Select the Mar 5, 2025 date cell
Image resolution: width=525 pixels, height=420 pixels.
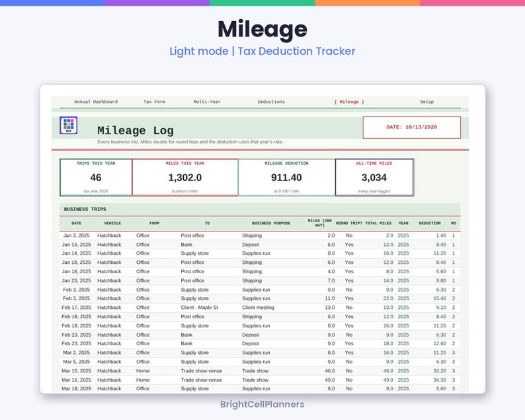pos(76,362)
